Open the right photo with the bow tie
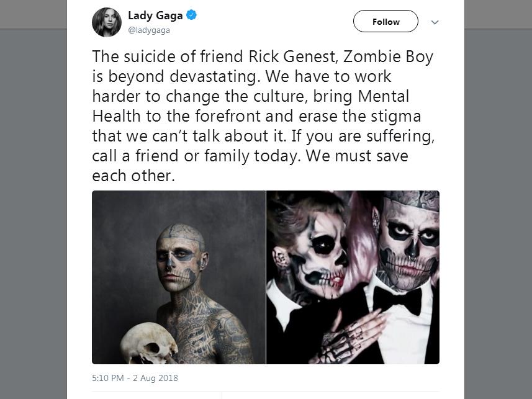 [x=353, y=277]
